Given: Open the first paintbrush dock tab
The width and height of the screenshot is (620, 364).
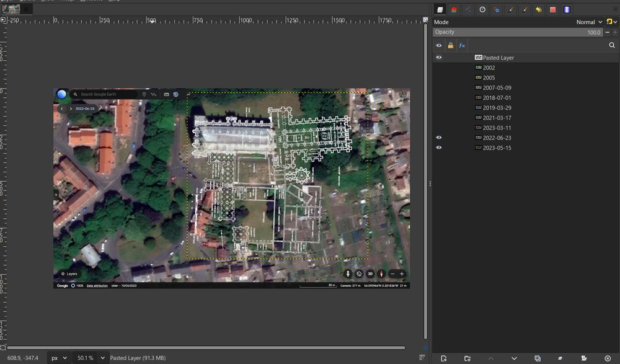Looking at the screenshot, I should [x=510, y=9].
